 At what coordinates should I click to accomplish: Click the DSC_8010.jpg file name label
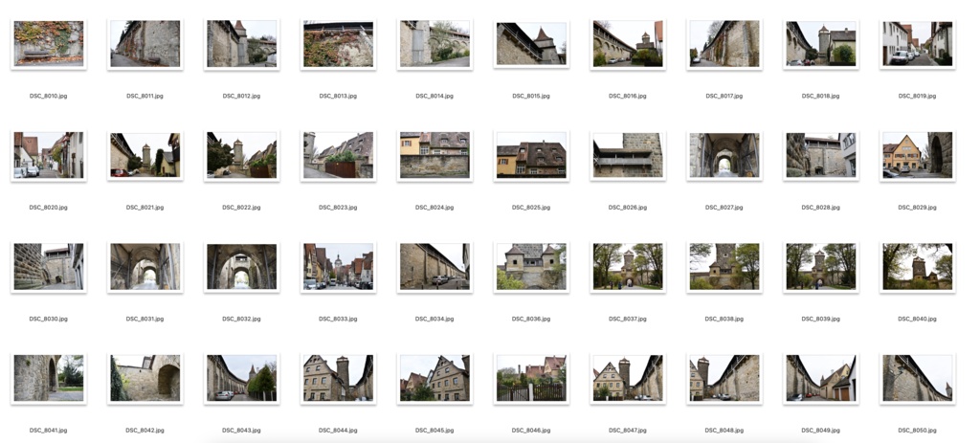pyautogui.click(x=48, y=97)
